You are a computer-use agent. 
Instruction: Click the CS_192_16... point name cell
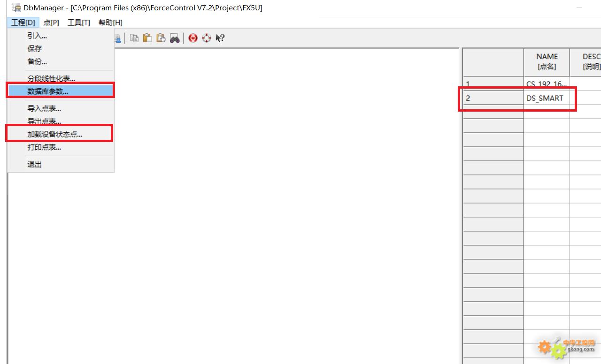[547, 83]
